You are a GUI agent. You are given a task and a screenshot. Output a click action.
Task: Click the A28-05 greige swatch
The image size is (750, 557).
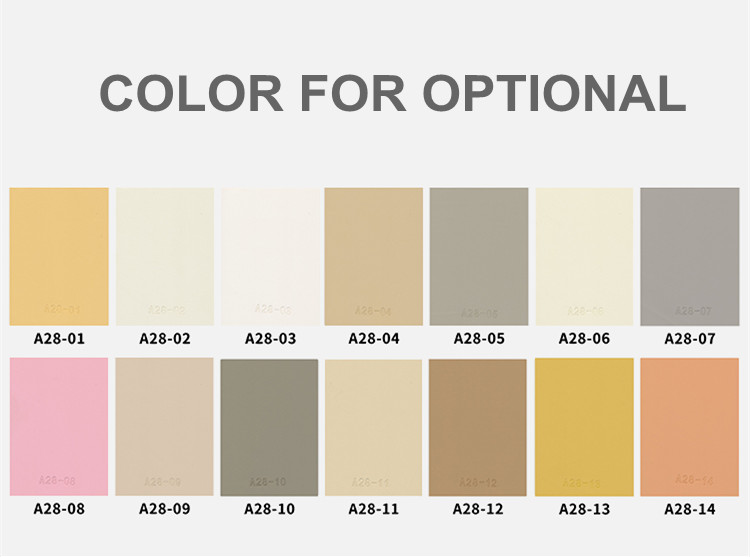coord(479,256)
